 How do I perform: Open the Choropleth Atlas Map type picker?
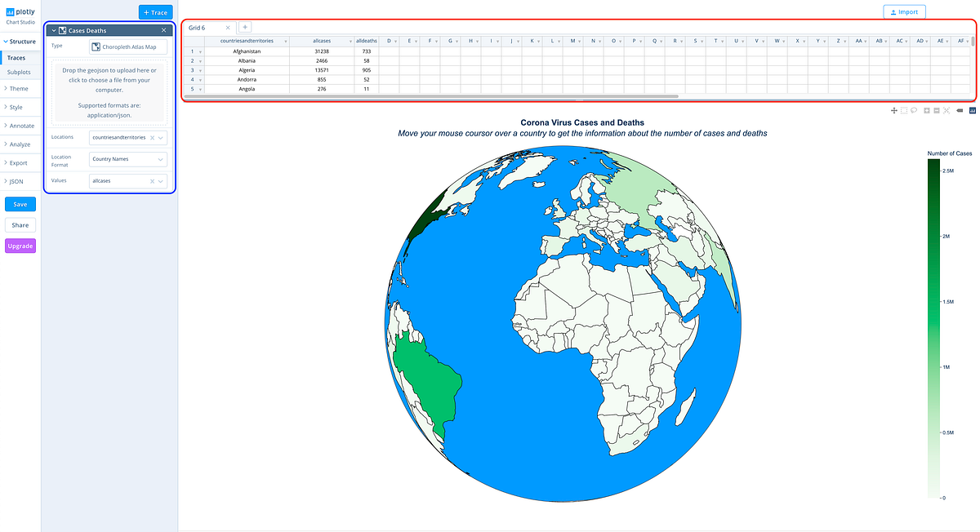click(x=127, y=47)
